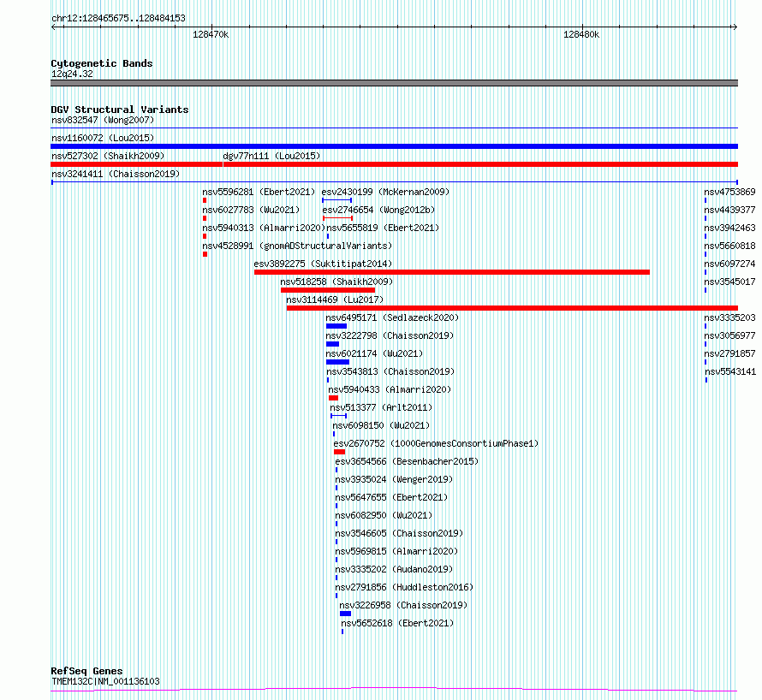Image resolution: width=762 pixels, height=700 pixels.
Task: Click the nsv3942463 label
Action: pyautogui.click(x=730, y=228)
